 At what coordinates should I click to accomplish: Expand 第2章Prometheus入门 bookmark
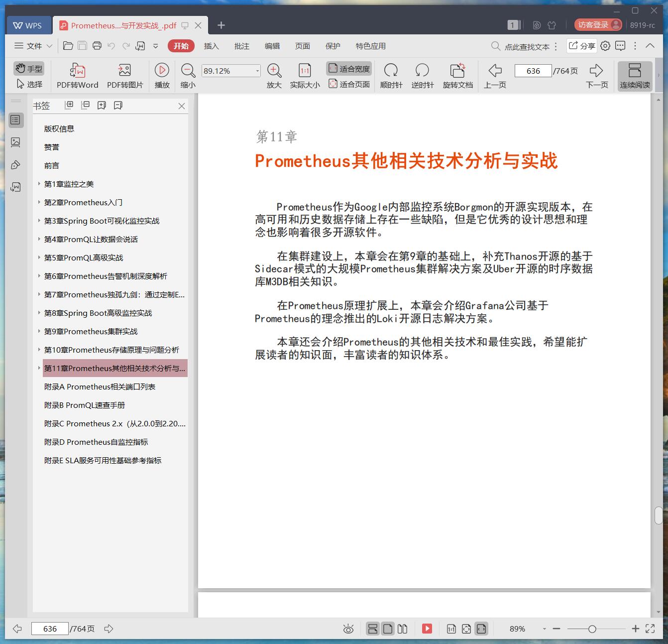(x=39, y=202)
